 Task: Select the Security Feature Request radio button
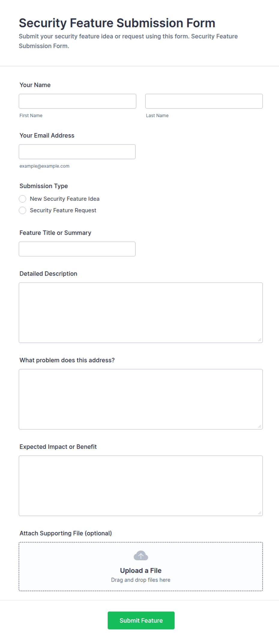tap(22, 211)
